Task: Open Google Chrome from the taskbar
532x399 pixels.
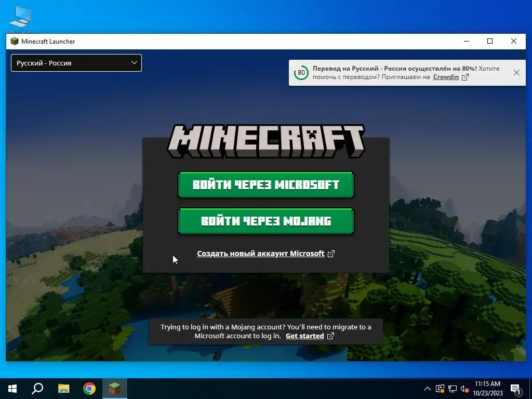Action: pyautogui.click(x=89, y=389)
